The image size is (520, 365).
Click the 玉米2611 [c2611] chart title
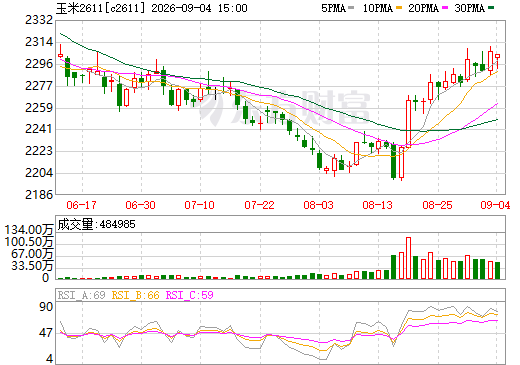[101, 8]
